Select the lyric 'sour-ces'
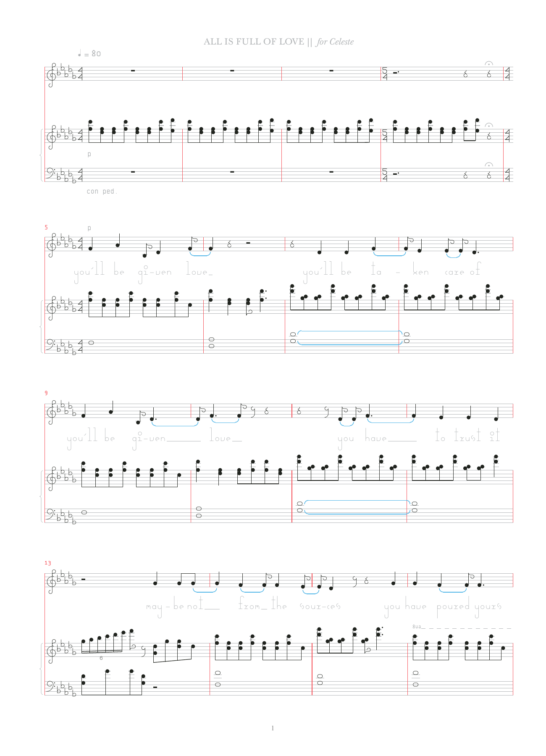Screen dimensions: 546x756 (x=320, y=606)
